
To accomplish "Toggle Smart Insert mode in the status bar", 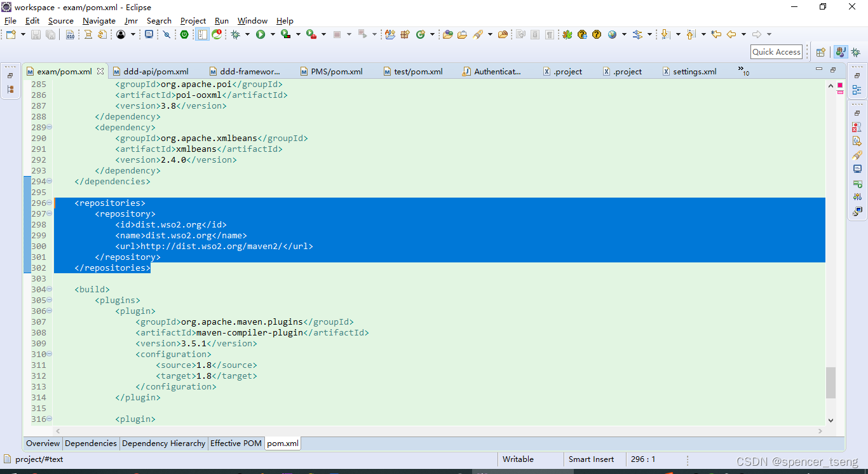I will point(591,459).
